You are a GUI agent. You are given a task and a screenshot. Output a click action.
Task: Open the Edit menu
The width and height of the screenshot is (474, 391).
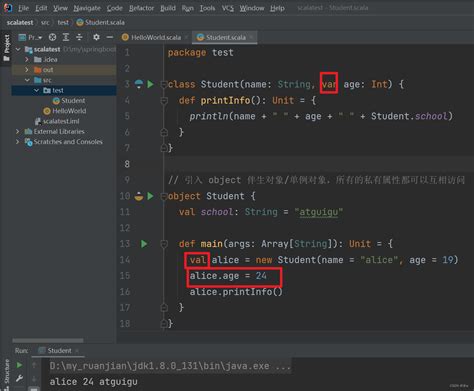pos(41,8)
